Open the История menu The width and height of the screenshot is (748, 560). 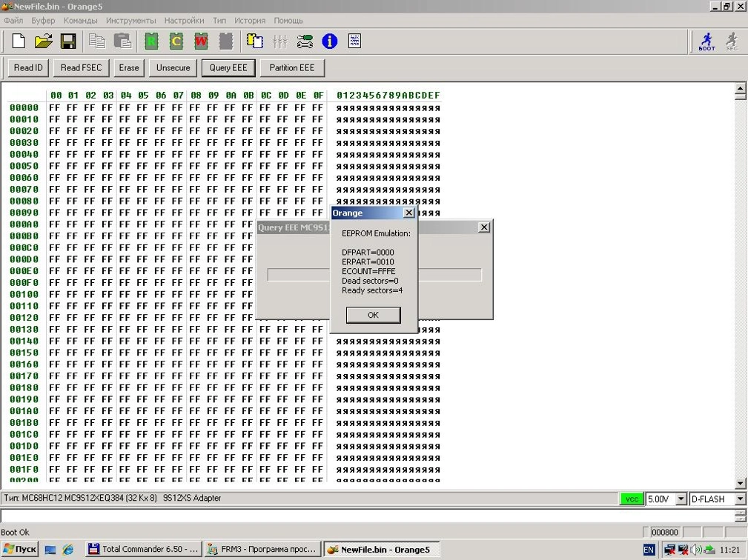coord(250,21)
